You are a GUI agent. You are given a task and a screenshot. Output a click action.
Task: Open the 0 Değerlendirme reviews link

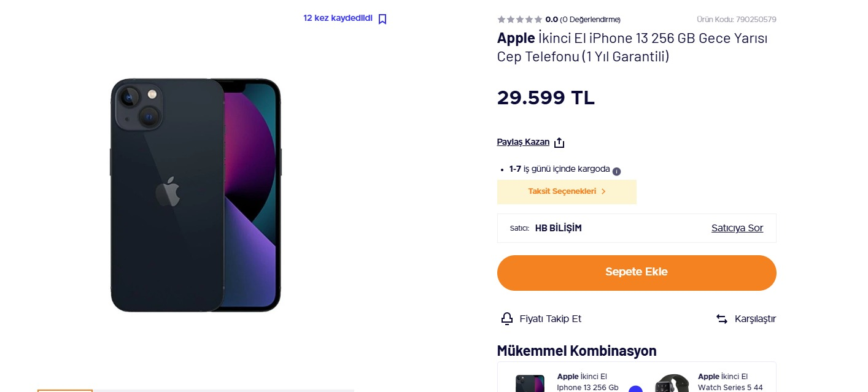pyautogui.click(x=590, y=20)
